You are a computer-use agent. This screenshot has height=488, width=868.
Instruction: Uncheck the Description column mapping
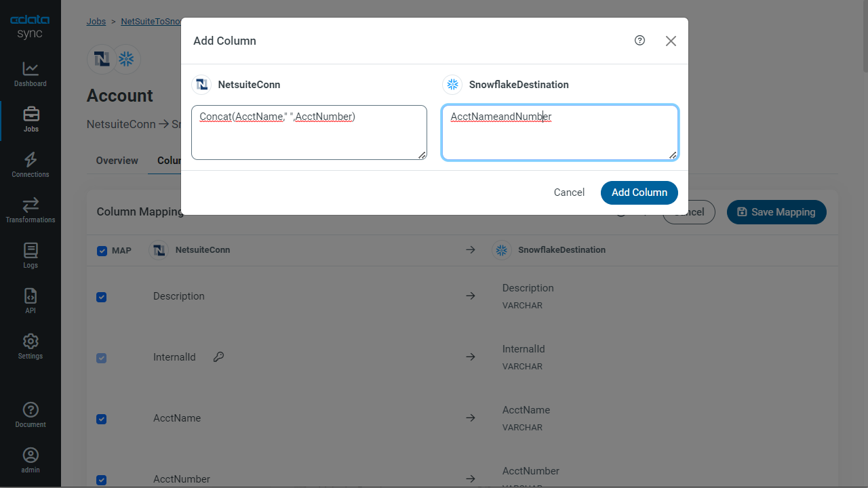pyautogui.click(x=102, y=297)
